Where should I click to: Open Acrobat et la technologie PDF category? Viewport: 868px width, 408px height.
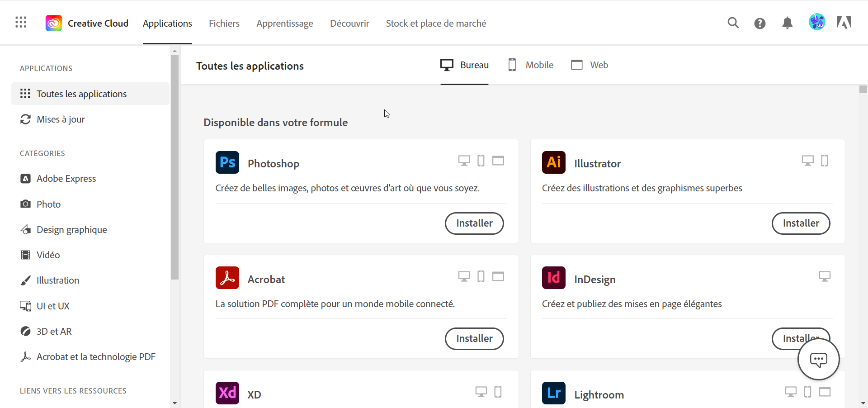[x=88, y=357]
